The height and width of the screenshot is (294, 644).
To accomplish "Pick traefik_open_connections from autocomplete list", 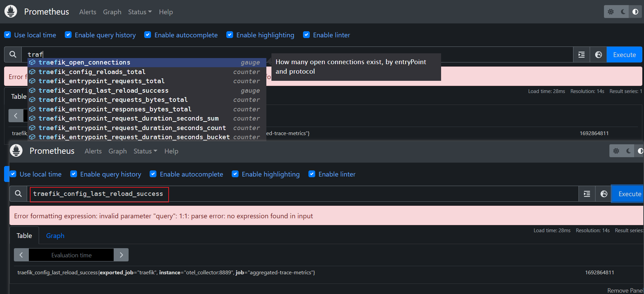I will [147, 62].
